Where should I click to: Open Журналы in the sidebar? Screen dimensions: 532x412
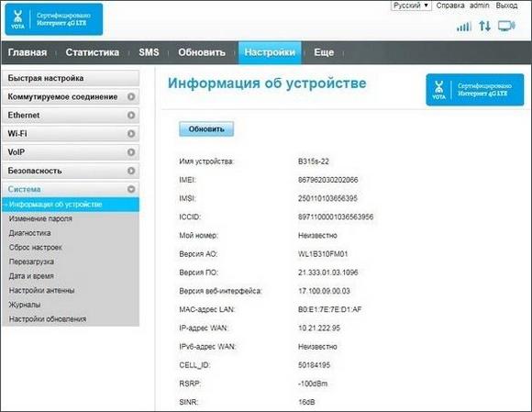(x=25, y=305)
